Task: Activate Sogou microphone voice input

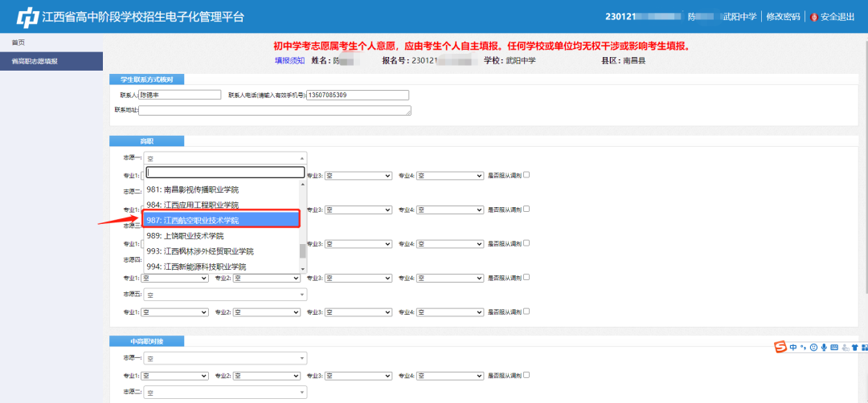Action: (824, 347)
